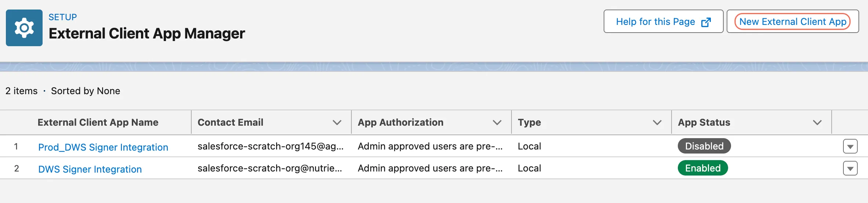Viewport: 868px width, 203px height.
Task: Create a New External Client App
Action: click(x=793, y=22)
